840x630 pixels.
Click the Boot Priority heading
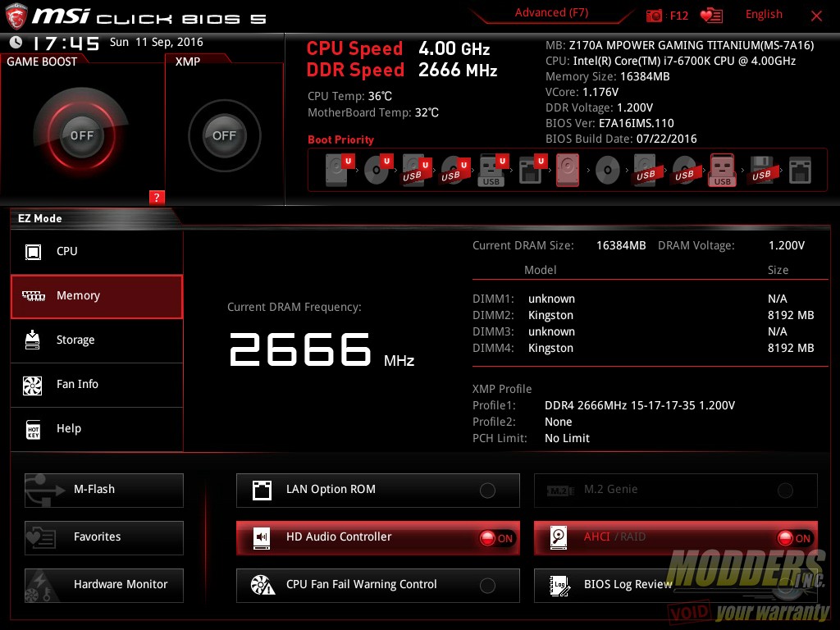(x=340, y=139)
